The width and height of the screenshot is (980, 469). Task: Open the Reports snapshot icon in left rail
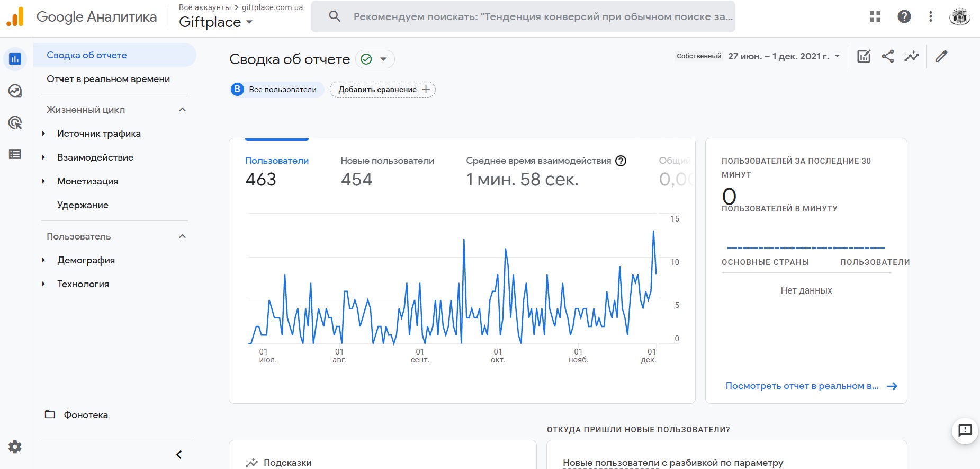point(15,59)
